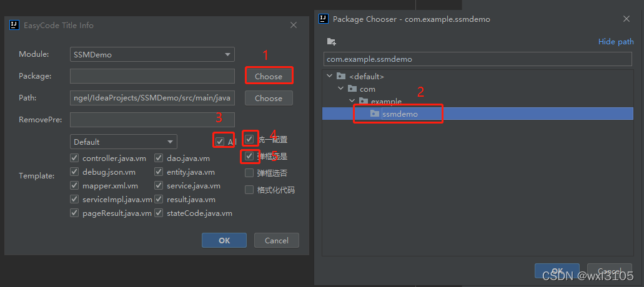Select the com package row
This screenshot has height=287, width=644.
coord(478,89)
